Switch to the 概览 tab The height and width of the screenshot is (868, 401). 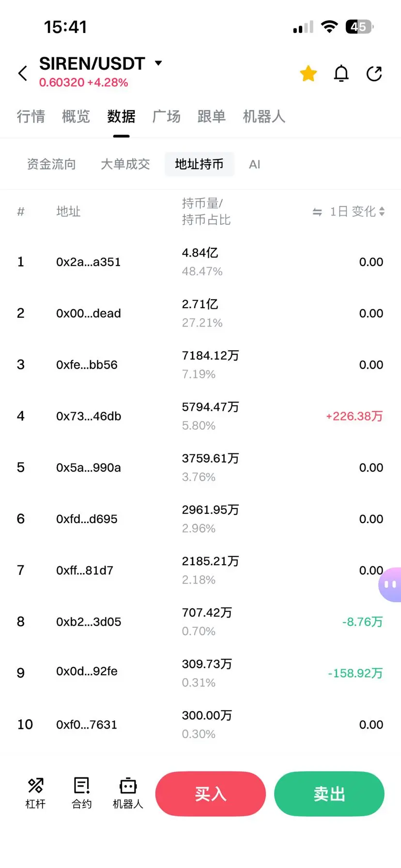click(76, 116)
